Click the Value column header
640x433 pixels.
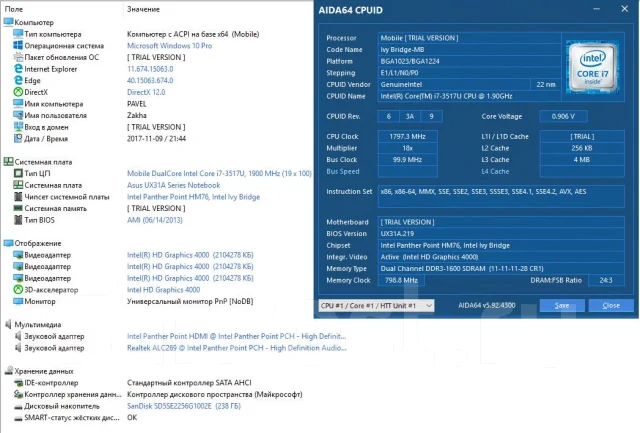tap(143, 9)
